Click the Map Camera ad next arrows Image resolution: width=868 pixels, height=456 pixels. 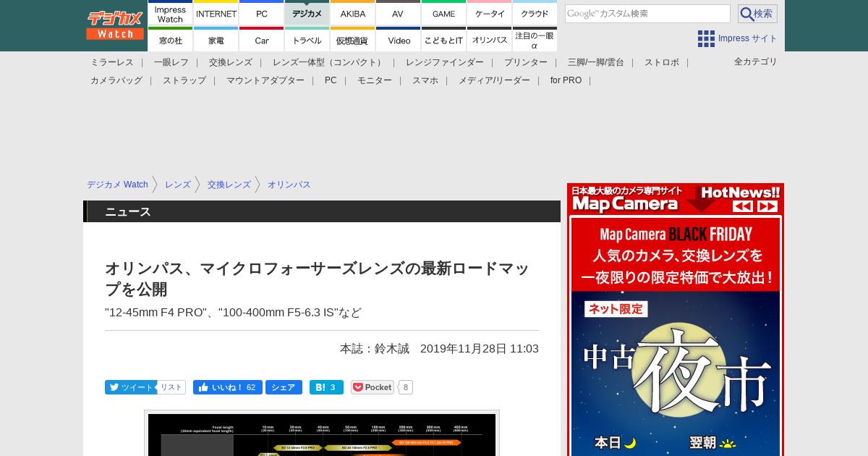[x=767, y=206]
